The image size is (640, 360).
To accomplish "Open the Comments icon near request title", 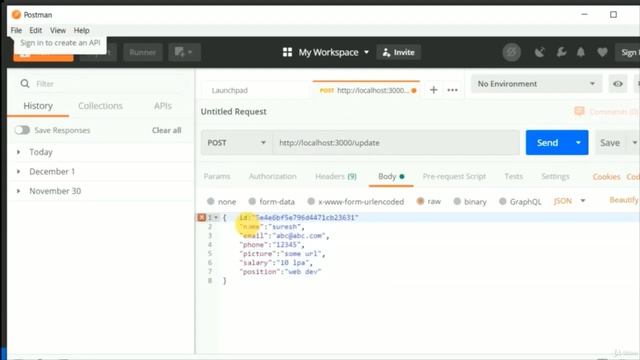I will (579, 111).
